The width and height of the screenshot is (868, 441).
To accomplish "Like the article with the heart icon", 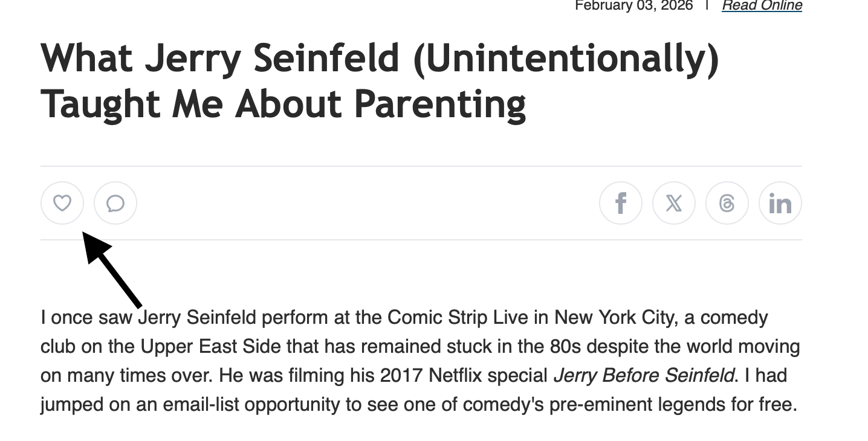I will pos(62,203).
